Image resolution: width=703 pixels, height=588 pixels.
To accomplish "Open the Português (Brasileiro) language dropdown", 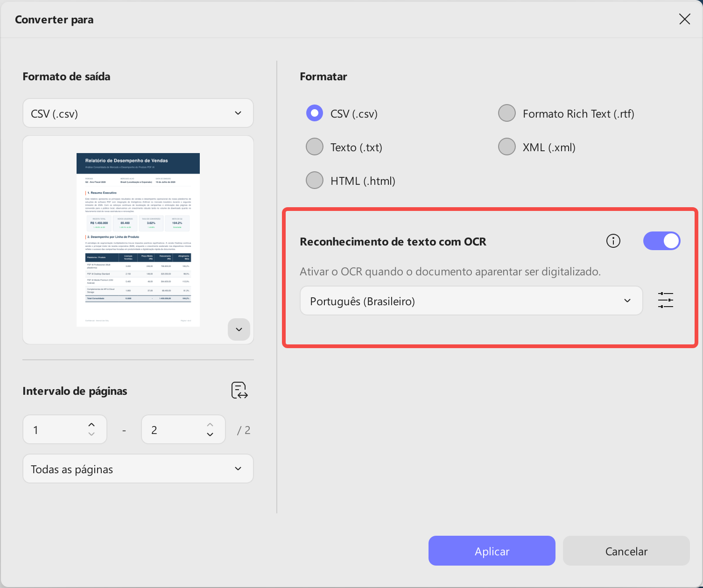I will pos(471,301).
